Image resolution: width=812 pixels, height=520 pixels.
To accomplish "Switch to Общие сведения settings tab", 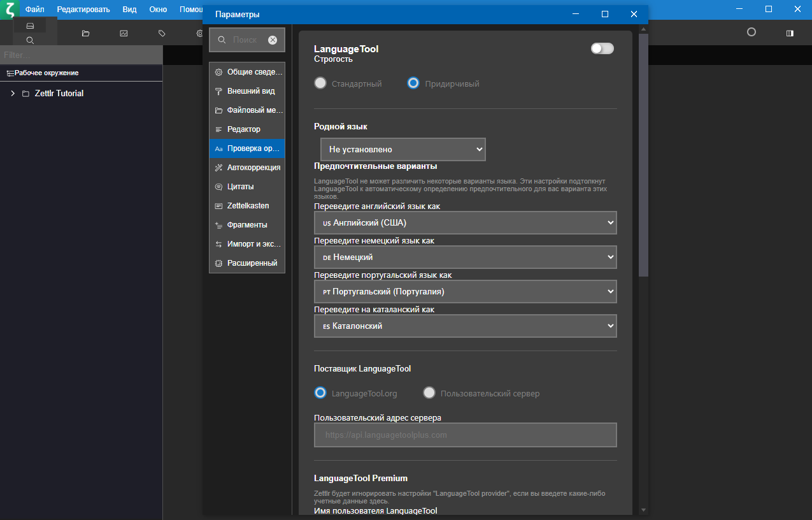I will point(247,72).
